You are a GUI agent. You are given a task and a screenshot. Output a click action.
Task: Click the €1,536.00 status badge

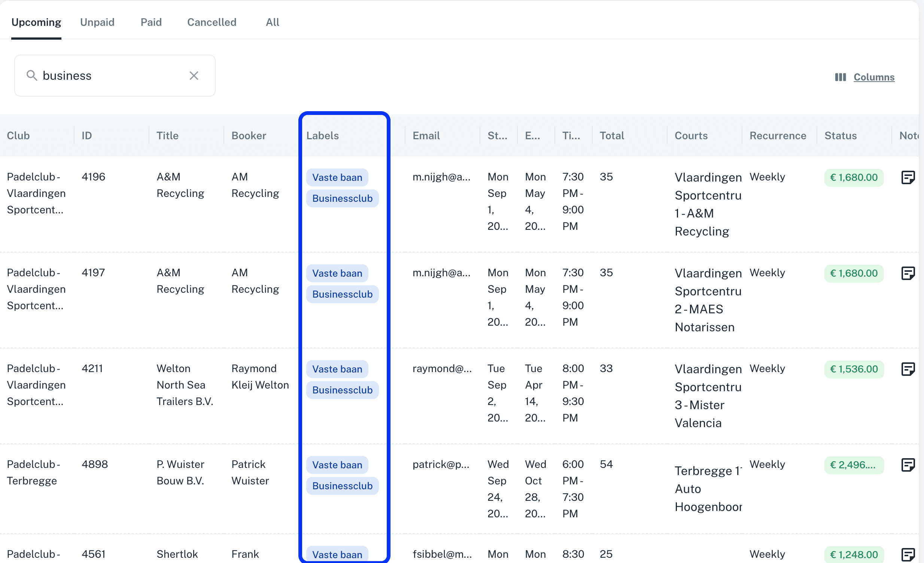854,369
